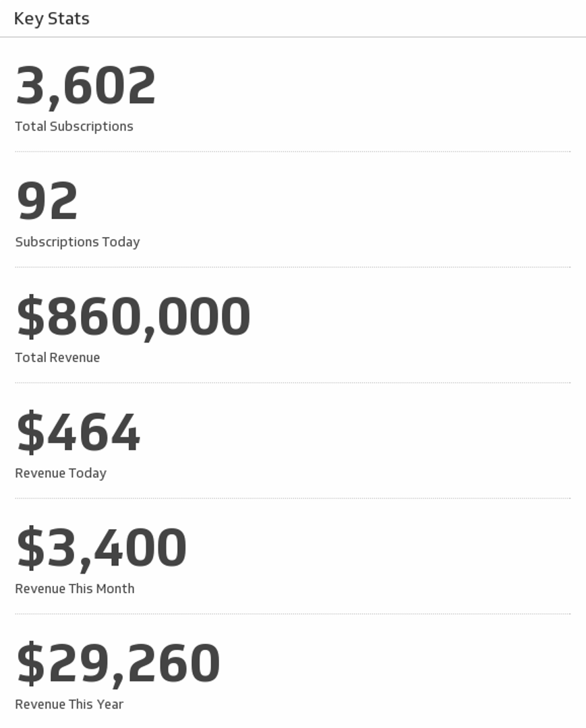
Task: Click the dotted divider below Revenue Today
Action: (x=293, y=498)
